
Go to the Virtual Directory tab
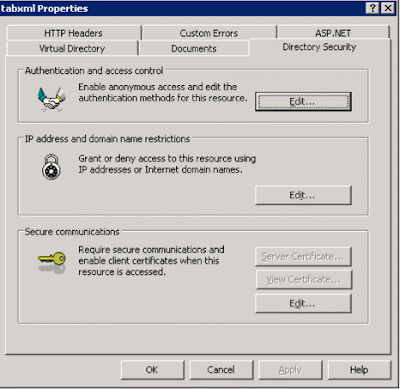72,49
